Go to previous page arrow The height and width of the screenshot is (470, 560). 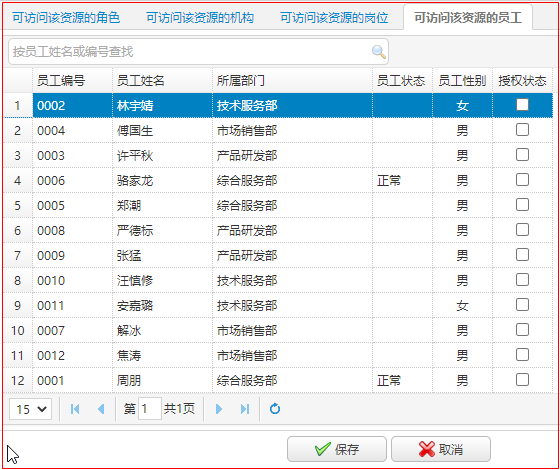(x=101, y=409)
